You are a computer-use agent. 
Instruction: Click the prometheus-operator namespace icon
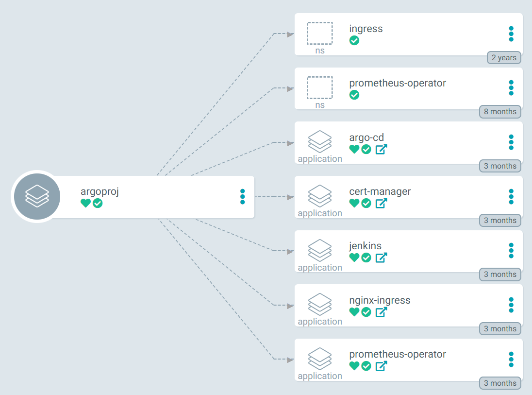[x=319, y=87]
